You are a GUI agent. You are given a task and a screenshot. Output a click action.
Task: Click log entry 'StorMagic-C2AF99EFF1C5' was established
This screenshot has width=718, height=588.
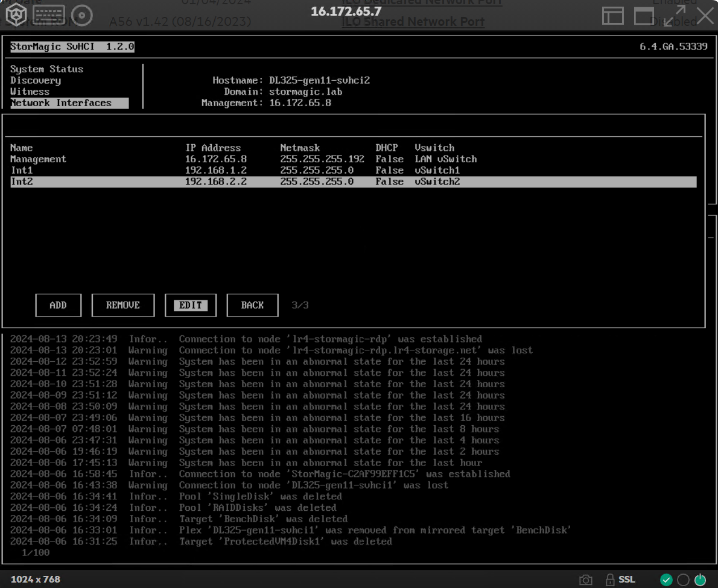coord(260,474)
